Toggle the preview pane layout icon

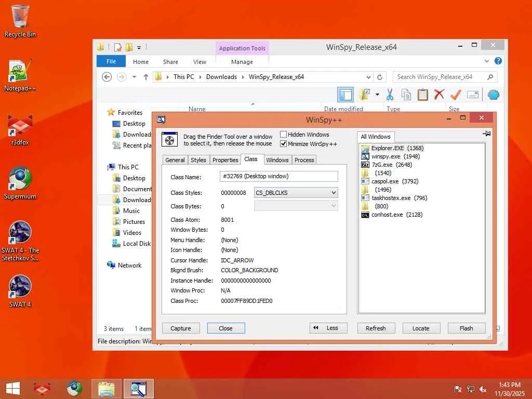(x=345, y=95)
